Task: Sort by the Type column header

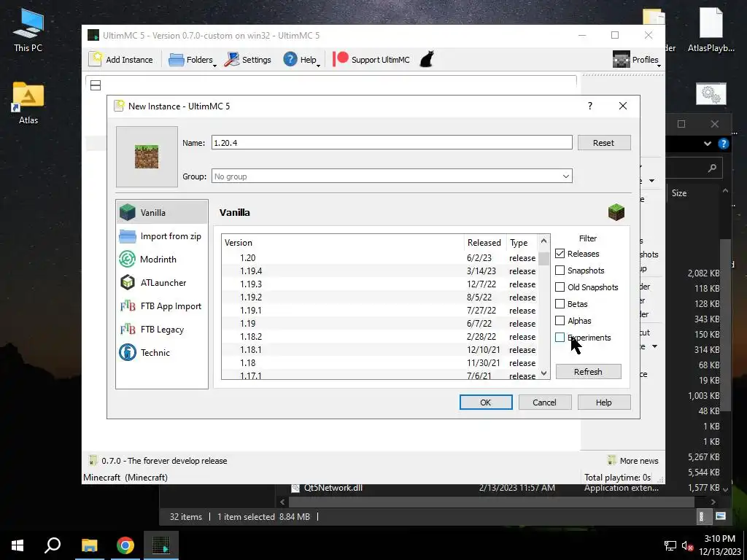Action: (522, 242)
